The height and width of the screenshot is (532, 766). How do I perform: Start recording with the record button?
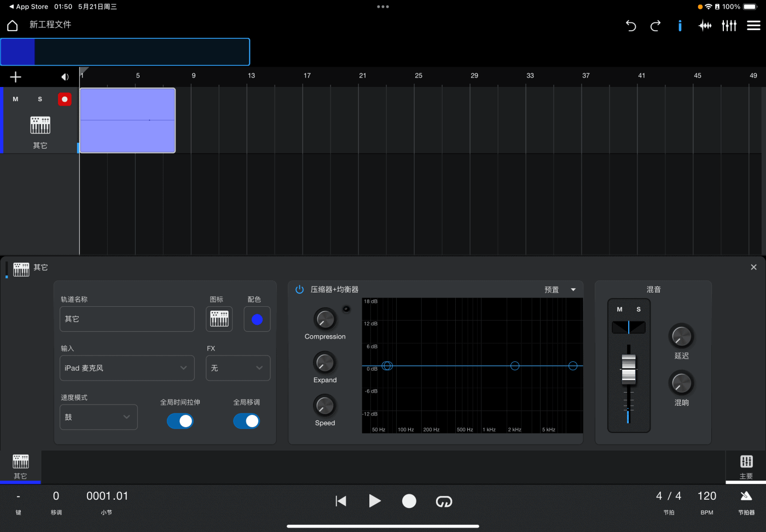[x=409, y=501]
